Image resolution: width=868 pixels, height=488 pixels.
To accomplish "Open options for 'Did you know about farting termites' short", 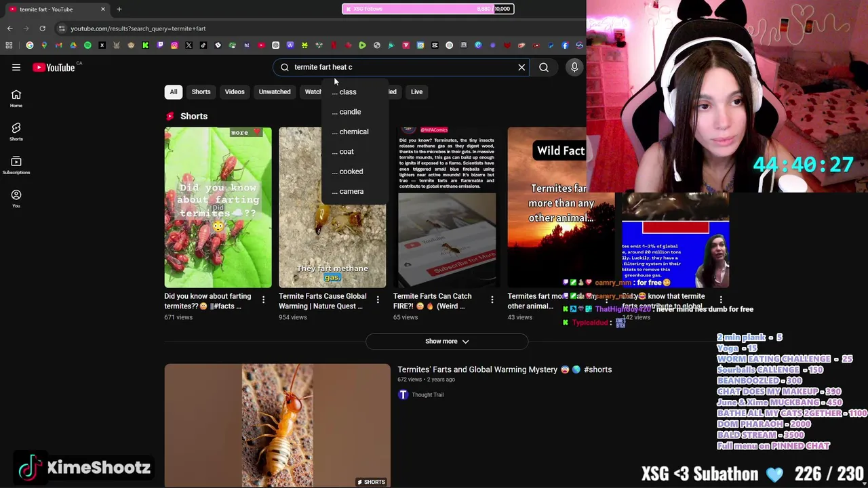I will coord(263,299).
